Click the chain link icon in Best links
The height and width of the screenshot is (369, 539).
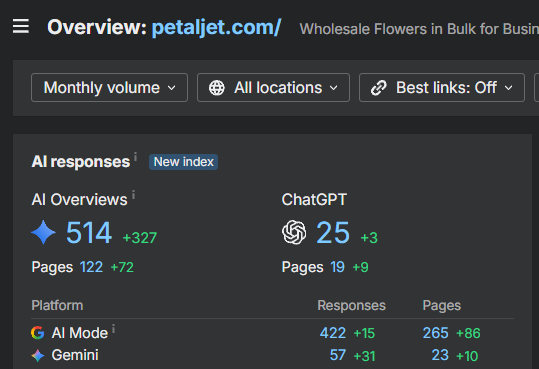point(379,88)
